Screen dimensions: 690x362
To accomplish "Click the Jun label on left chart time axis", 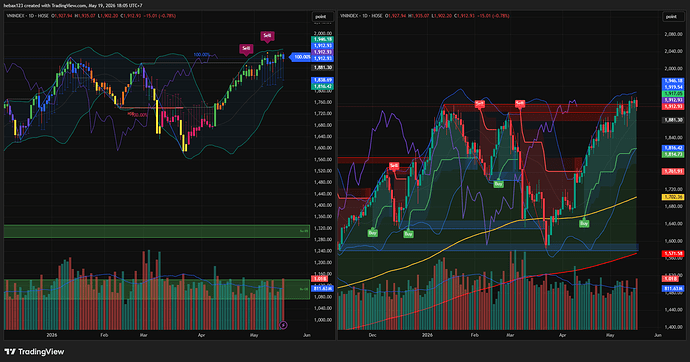I will coord(306,335).
